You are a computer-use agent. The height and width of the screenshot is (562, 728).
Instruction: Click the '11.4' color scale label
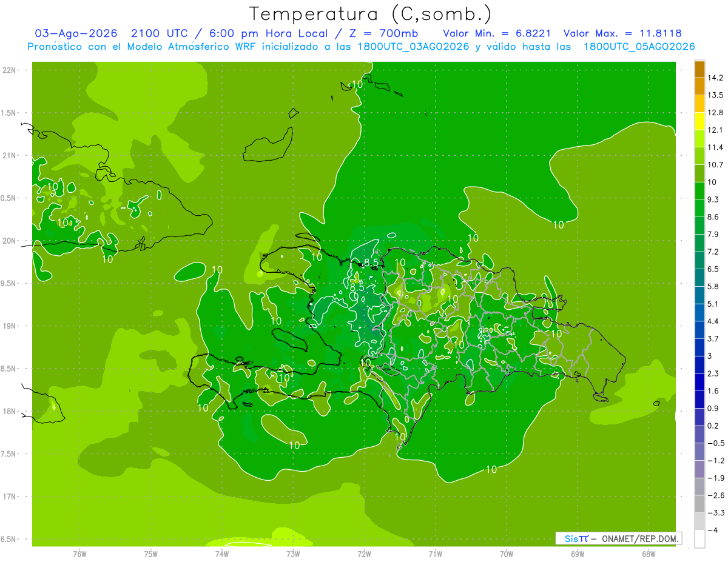click(715, 147)
